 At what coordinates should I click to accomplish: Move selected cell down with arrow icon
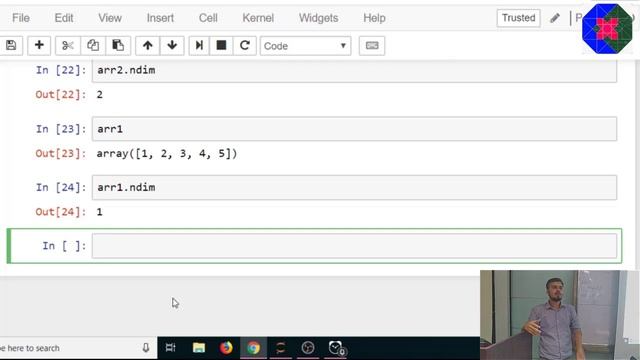tap(172, 45)
